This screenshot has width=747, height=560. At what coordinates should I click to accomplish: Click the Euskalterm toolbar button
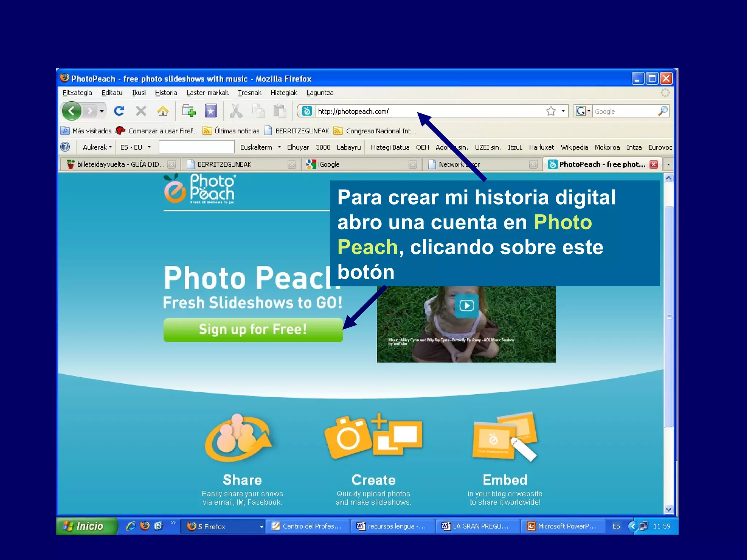point(256,147)
